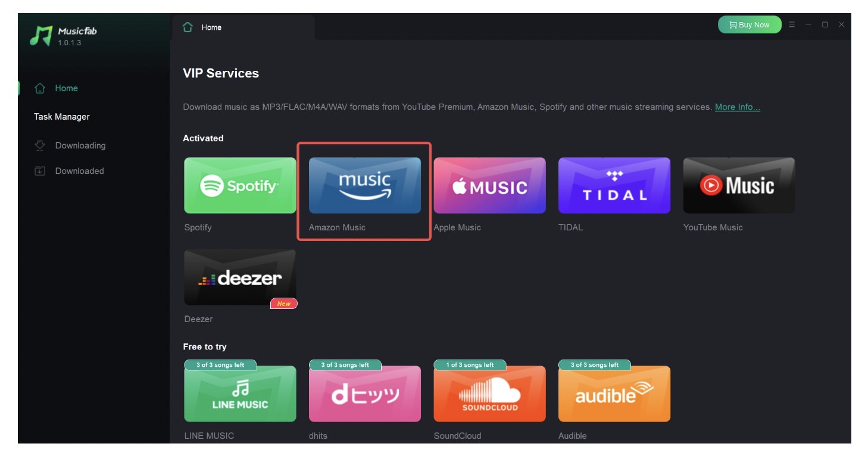Click the LINE MUSIC label text
Viewport: 868px width, 456px height.
tap(209, 436)
